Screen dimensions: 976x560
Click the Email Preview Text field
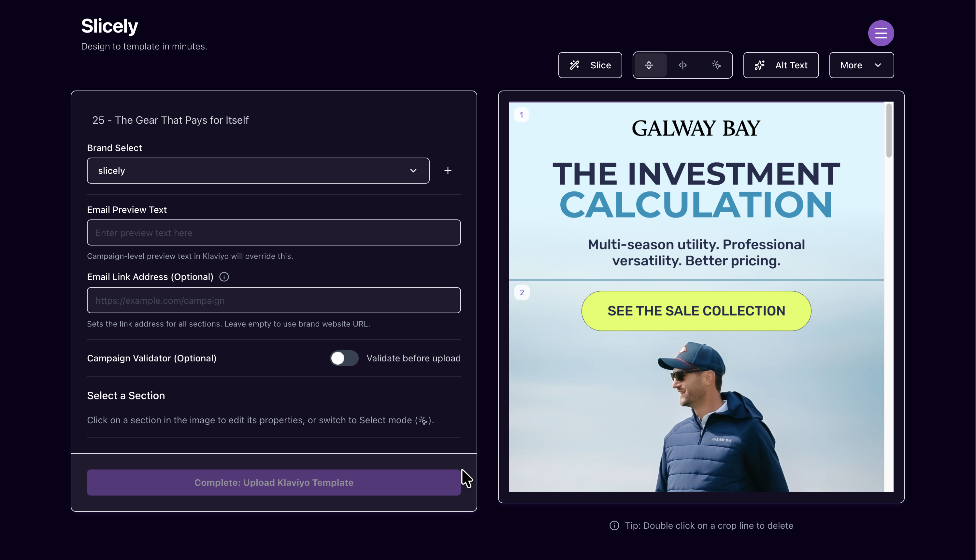(x=274, y=233)
